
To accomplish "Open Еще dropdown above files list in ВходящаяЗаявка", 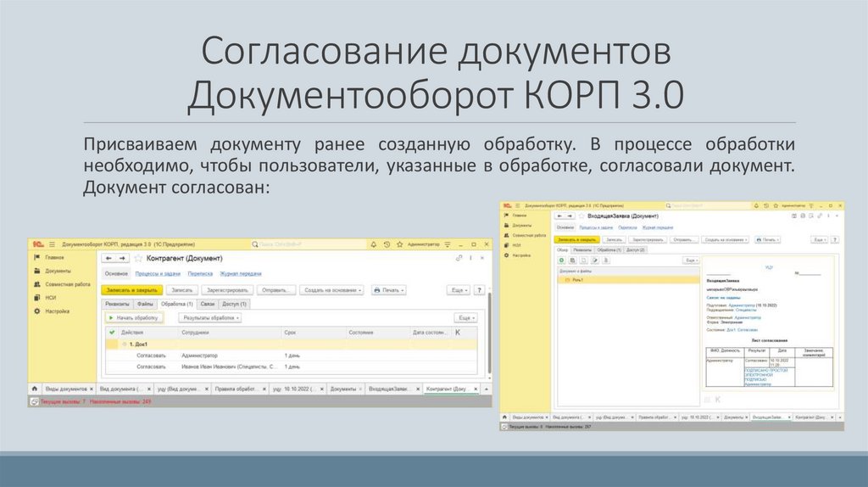I will pyautogui.click(x=691, y=260).
